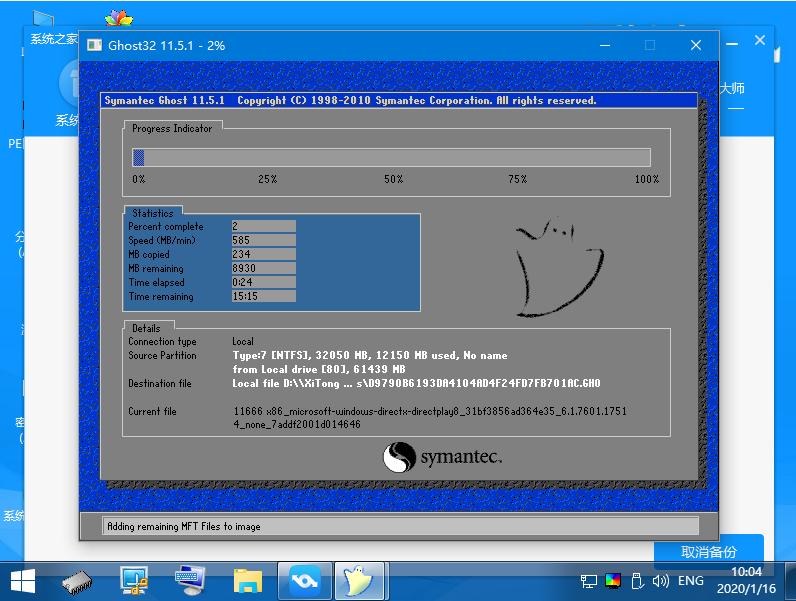Click the Time remaining value 15:15
Image resolution: width=796 pixels, height=601 pixels.
[263, 296]
